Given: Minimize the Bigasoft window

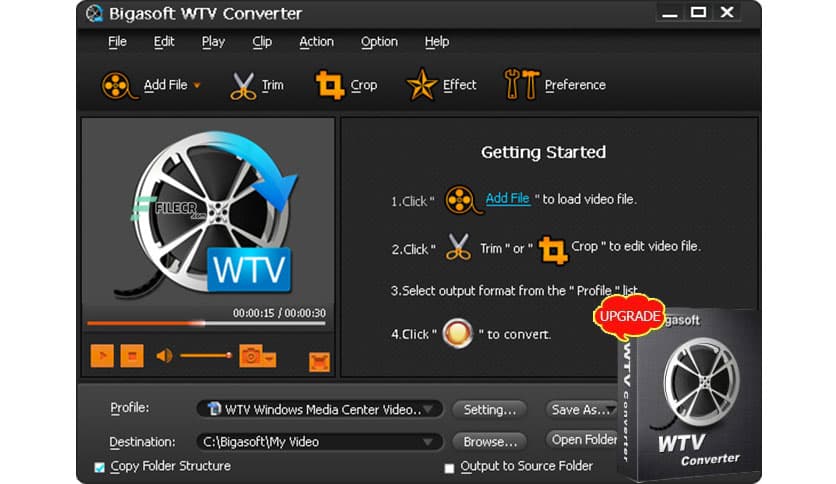Looking at the screenshot, I should pyautogui.click(x=670, y=13).
